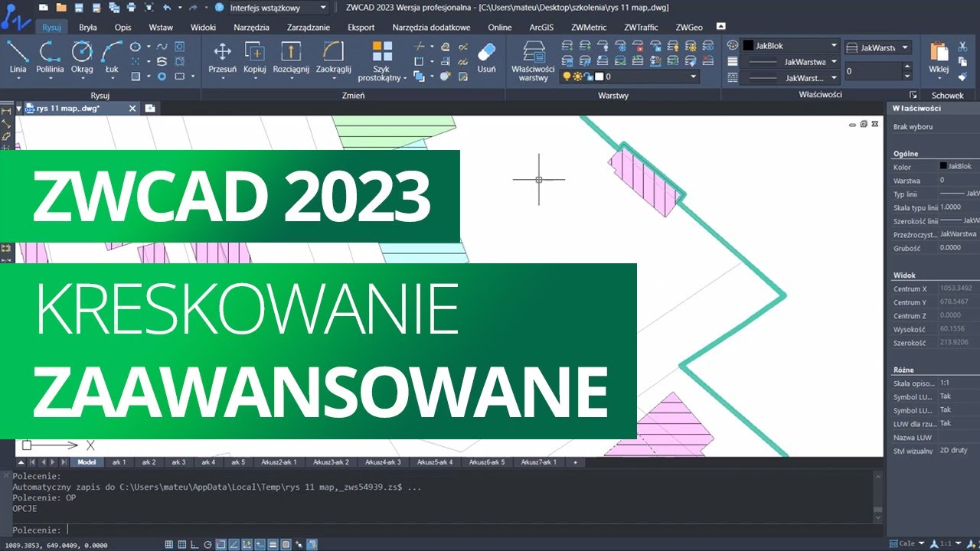The width and height of the screenshot is (980, 551).
Task: Click the undo arrow in quick access toolbar
Action: [x=167, y=8]
